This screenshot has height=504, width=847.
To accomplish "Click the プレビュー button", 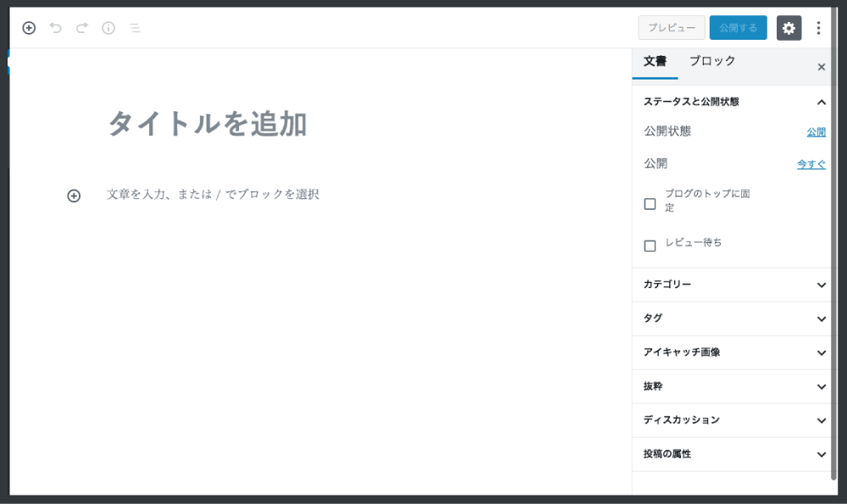I will tap(671, 28).
